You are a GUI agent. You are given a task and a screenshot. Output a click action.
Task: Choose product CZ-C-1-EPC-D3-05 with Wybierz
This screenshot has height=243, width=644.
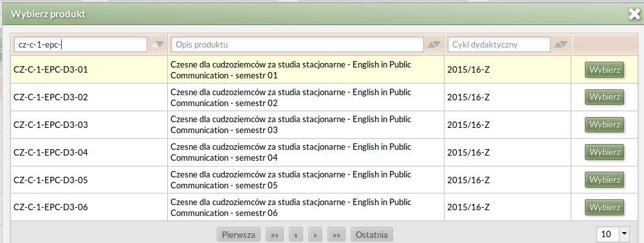pos(605,180)
